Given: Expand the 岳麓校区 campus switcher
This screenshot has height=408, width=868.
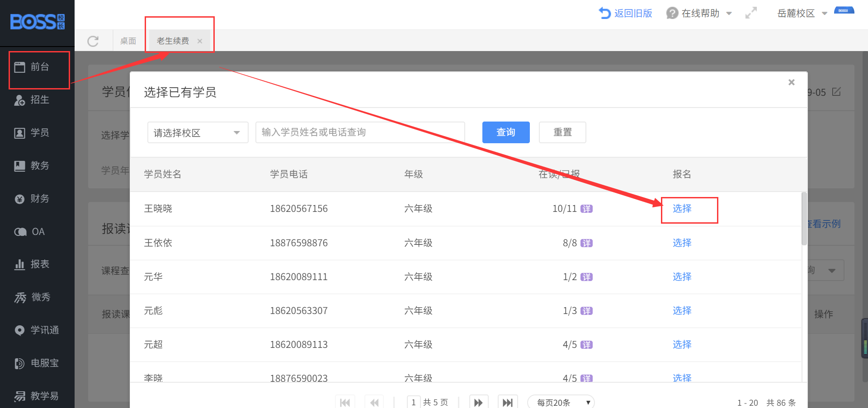Looking at the screenshot, I should [x=802, y=14].
